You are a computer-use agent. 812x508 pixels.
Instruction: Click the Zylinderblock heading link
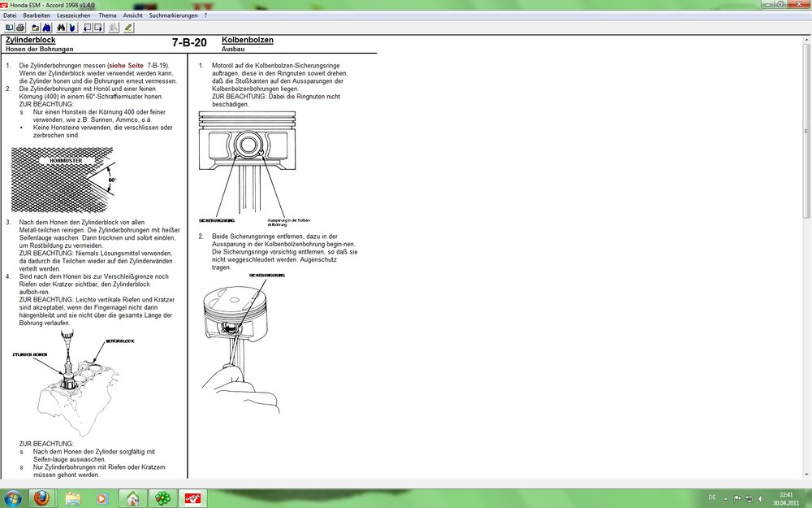(x=30, y=40)
